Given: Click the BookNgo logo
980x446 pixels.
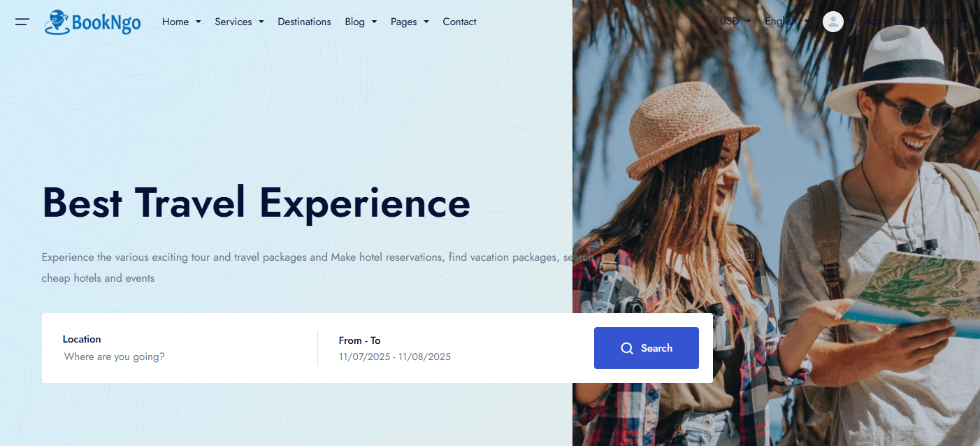Looking at the screenshot, I should pyautogui.click(x=92, y=22).
